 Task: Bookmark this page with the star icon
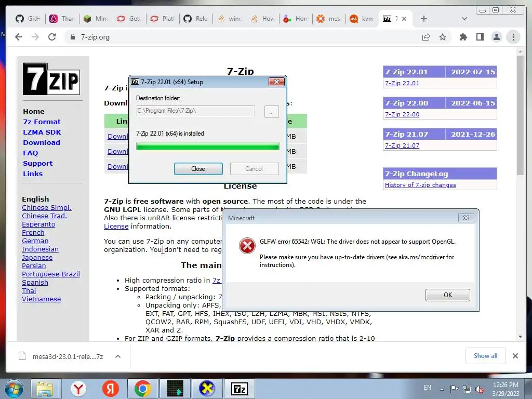coord(443,37)
